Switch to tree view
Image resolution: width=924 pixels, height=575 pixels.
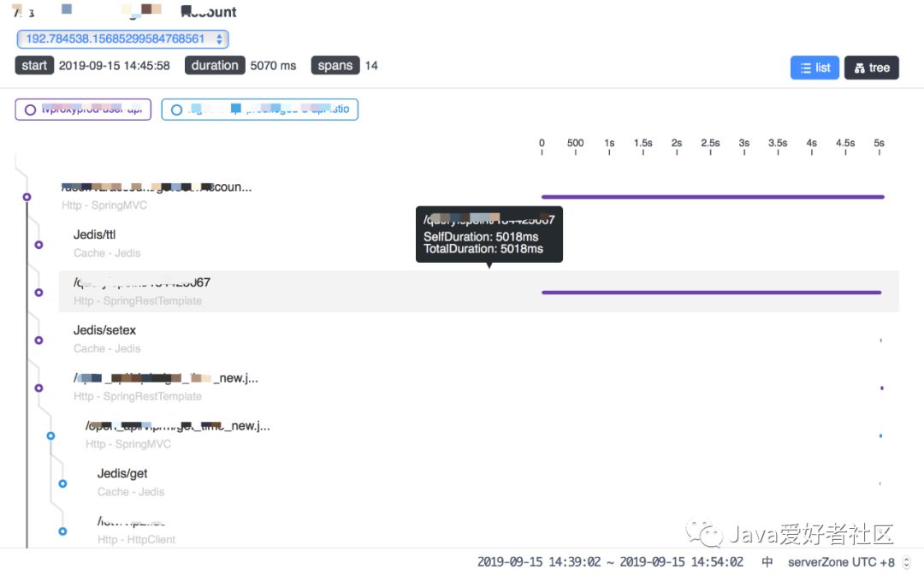[872, 68]
